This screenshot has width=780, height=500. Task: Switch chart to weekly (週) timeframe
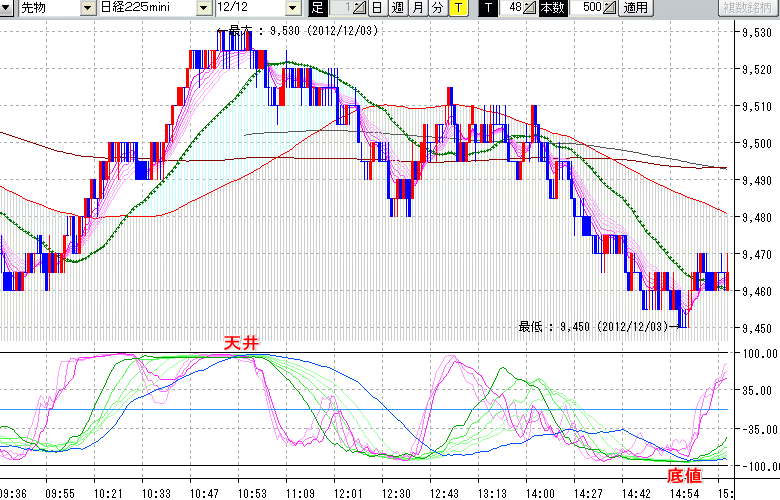click(397, 8)
